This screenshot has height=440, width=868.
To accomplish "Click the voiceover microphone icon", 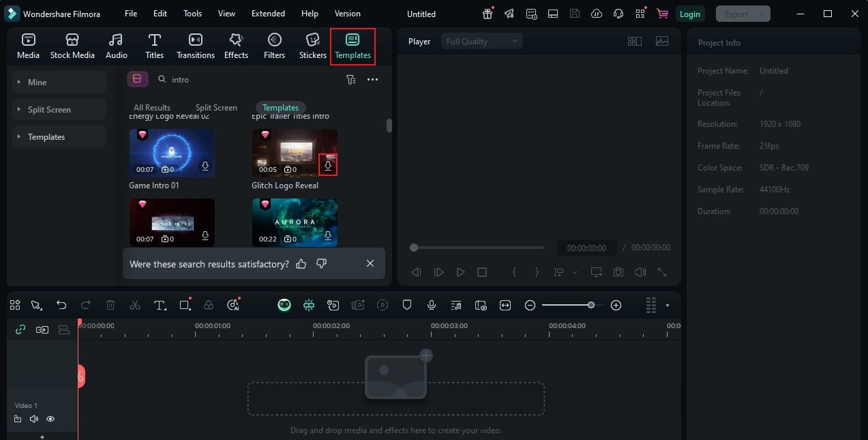I will pyautogui.click(x=432, y=305).
